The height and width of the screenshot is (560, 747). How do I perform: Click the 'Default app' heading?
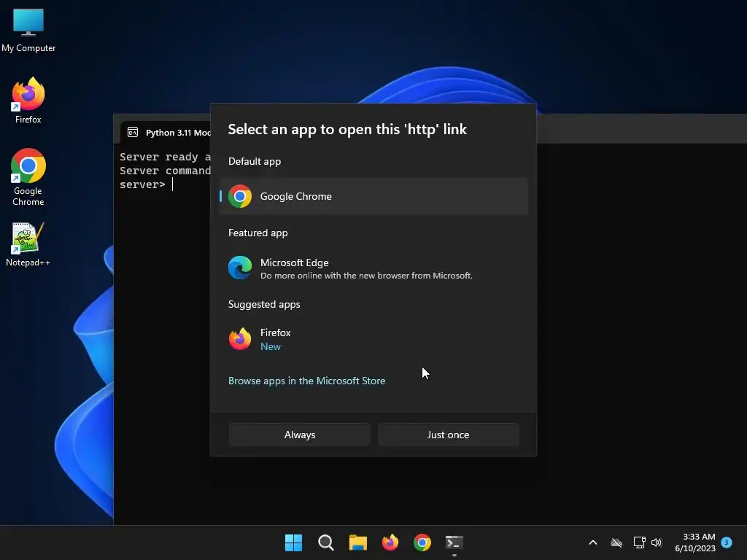click(x=255, y=161)
